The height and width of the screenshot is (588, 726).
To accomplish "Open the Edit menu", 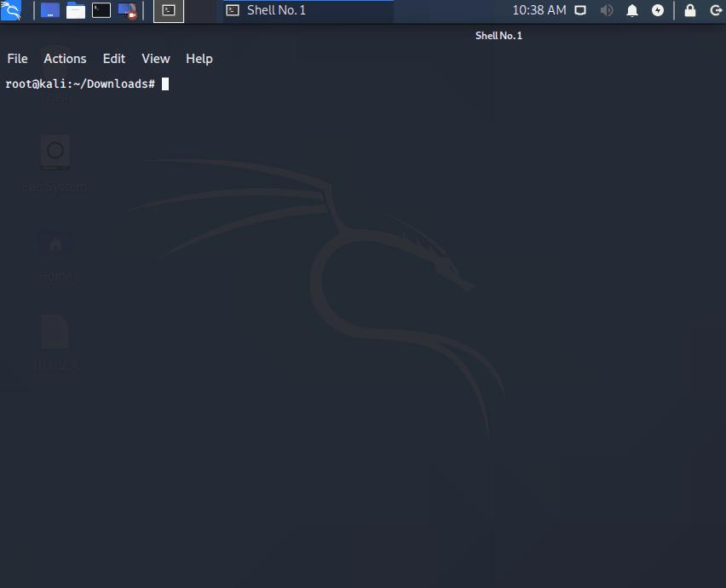I will [x=114, y=59].
